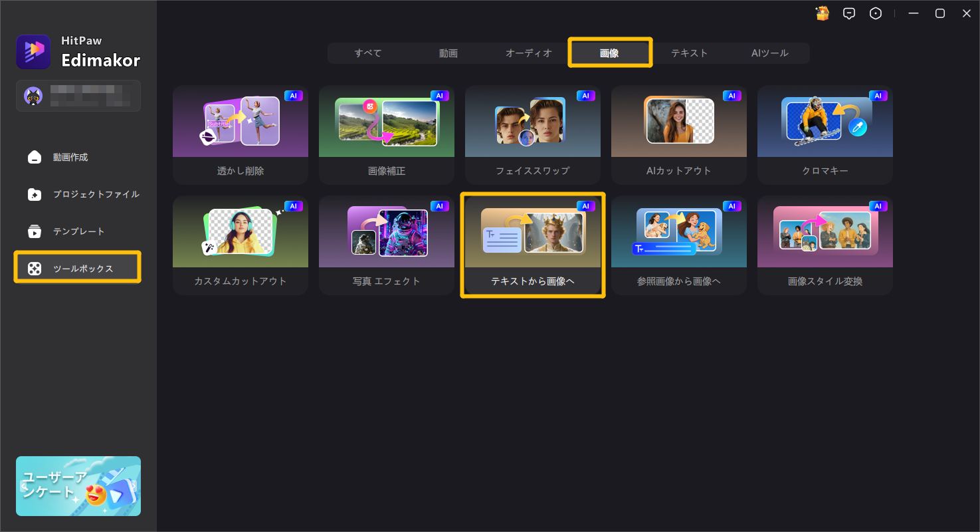Click the user avatar icon
The height and width of the screenshot is (532, 980).
[x=33, y=96]
